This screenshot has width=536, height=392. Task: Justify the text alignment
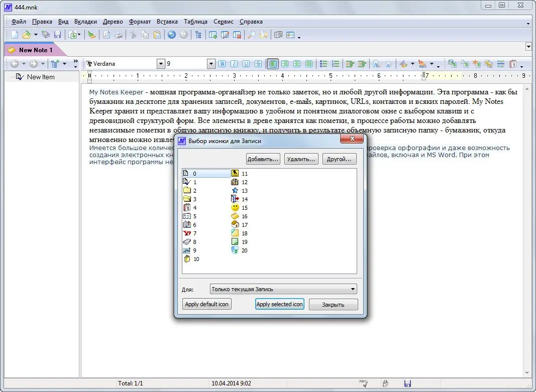pyautogui.click(x=309, y=64)
